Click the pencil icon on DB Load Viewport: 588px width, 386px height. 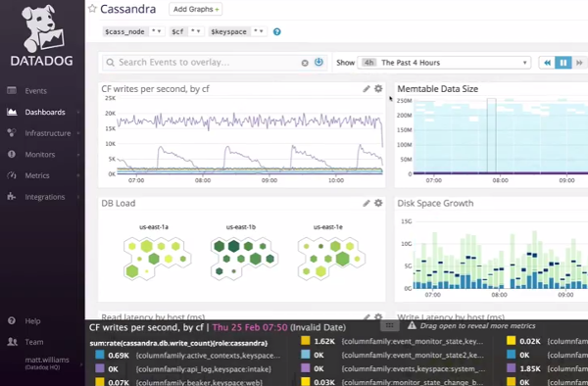point(367,203)
